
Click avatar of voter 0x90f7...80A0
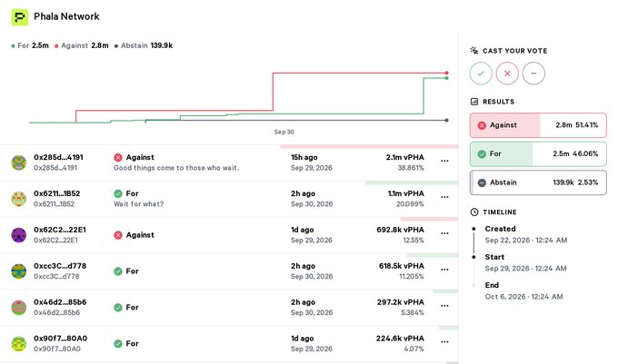click(x=18, y=343)
